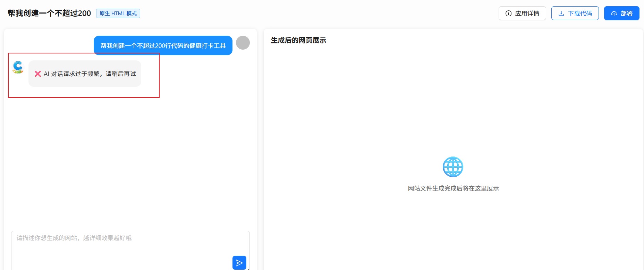644x270 pixels.
Task: Click the blue globe placeholder icon
Action: click(453, 167)
